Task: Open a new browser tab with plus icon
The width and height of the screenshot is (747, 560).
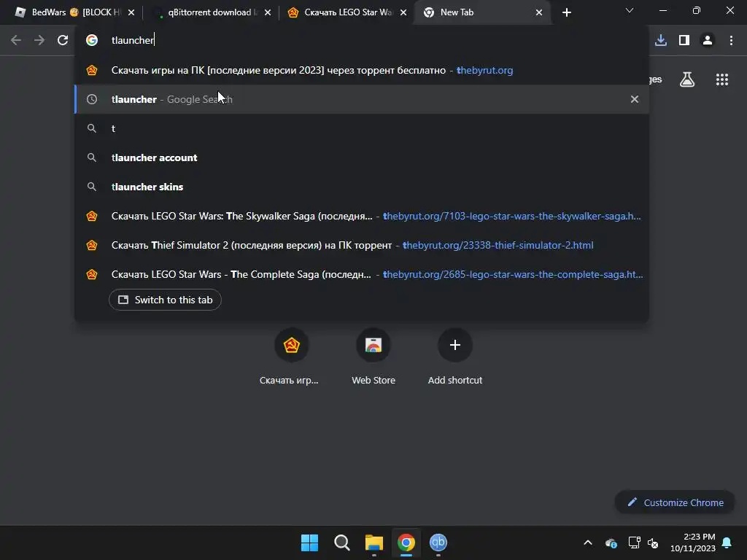Action: [x=566, y=12]
